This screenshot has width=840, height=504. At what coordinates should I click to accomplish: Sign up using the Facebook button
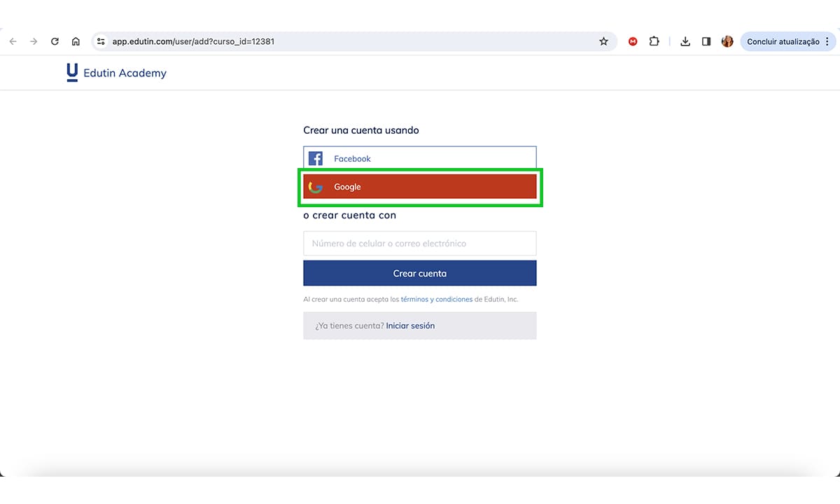click(420, 158)
